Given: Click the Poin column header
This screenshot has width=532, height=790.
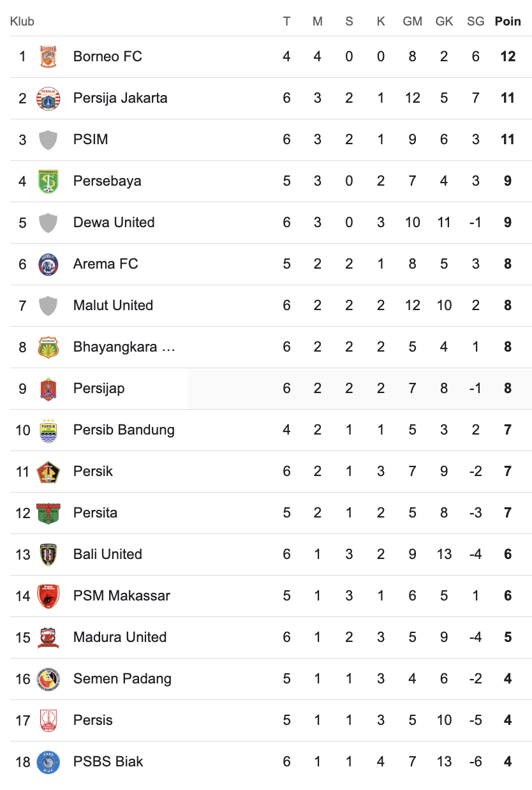Looking at the screenshot, I should [x=508, y=21].
